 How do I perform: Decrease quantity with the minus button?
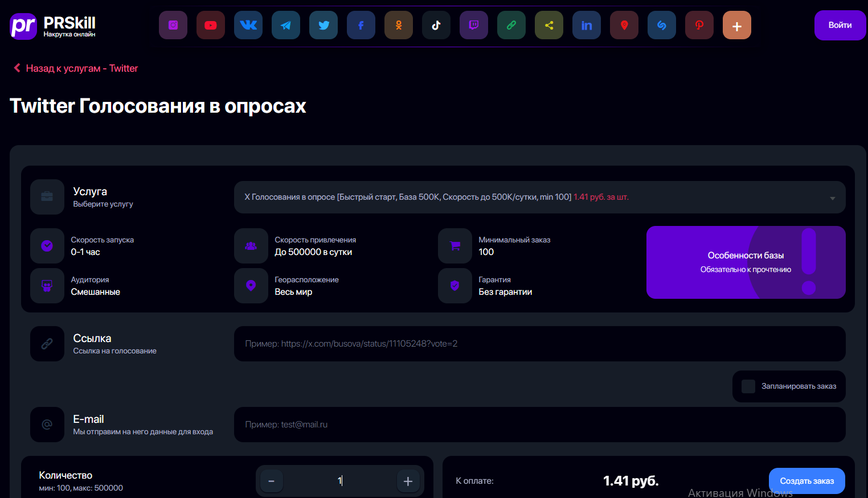[272, 481]
